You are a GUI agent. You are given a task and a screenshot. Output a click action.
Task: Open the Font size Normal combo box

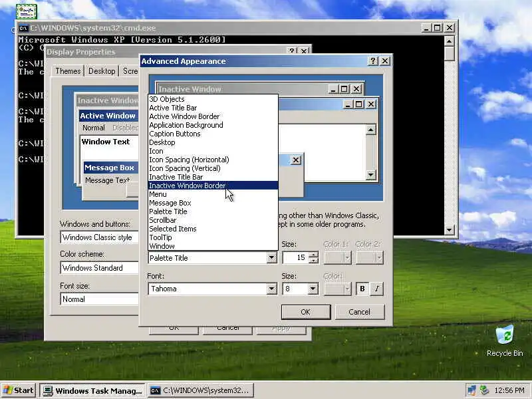click(99, 299)
